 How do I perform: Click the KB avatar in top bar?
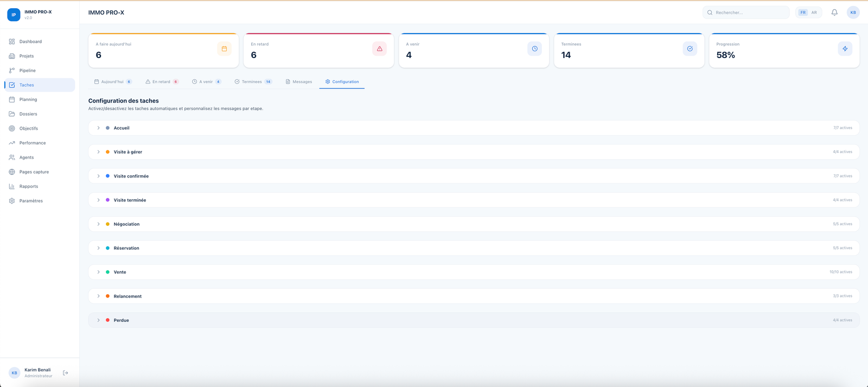(853, 12)
